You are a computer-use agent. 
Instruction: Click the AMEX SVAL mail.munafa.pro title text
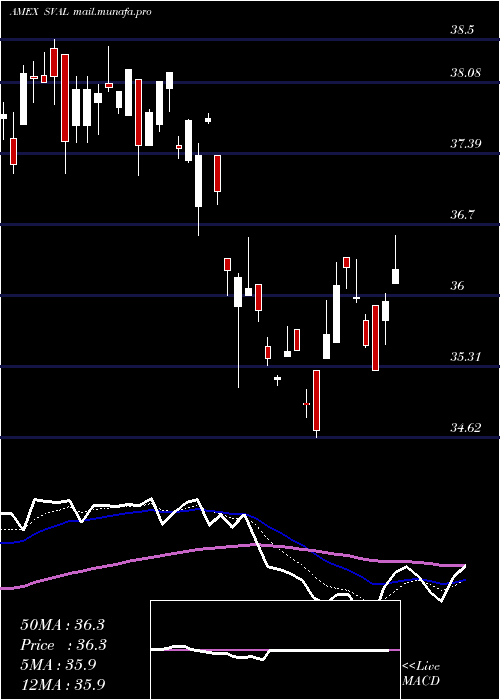(80, 12)
